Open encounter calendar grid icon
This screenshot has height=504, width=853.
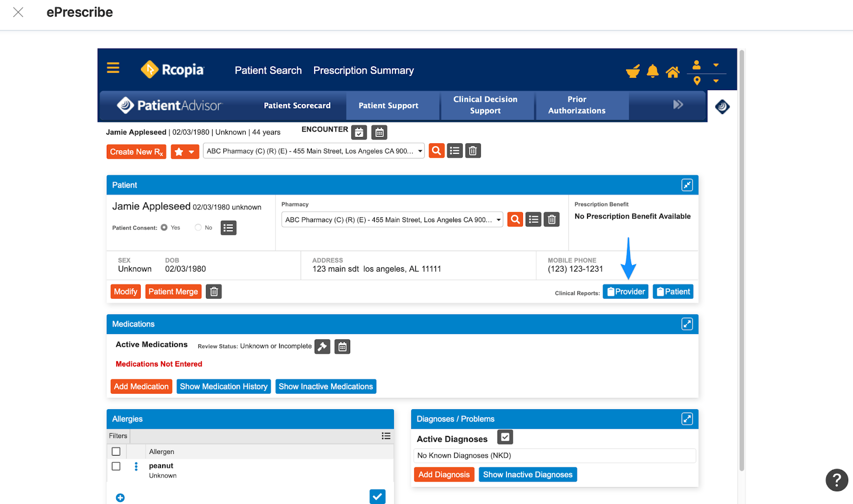(379, 132)
